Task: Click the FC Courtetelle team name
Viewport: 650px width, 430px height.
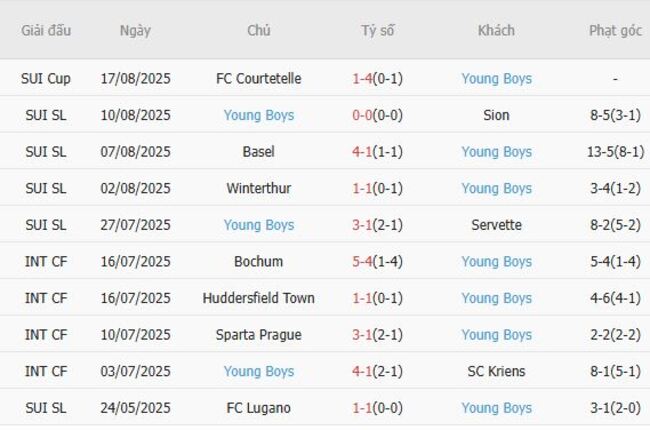Action: tap(258, 78)
